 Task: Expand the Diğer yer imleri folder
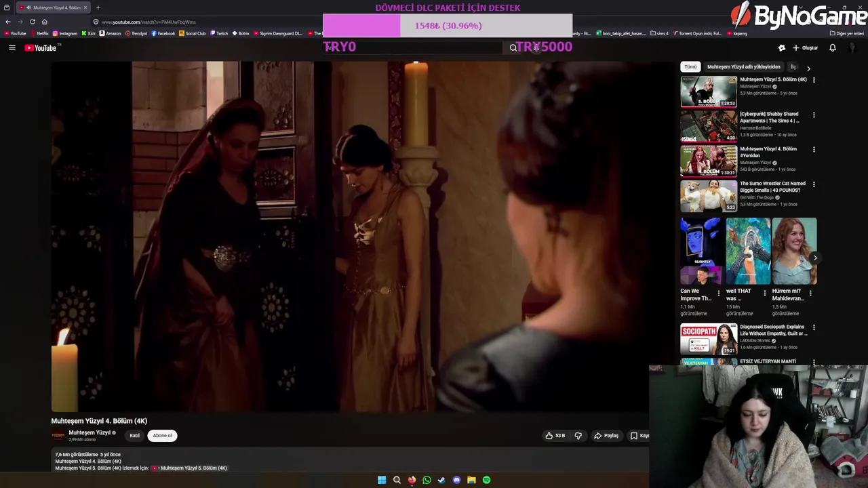(847, 33)
